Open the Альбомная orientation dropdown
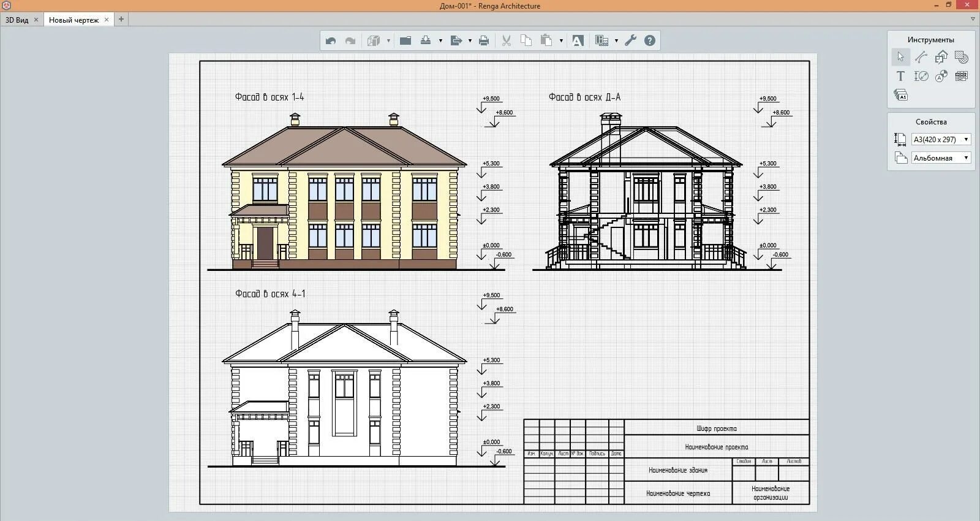This screenshot has height=521, width=980. tap(941, 158)
